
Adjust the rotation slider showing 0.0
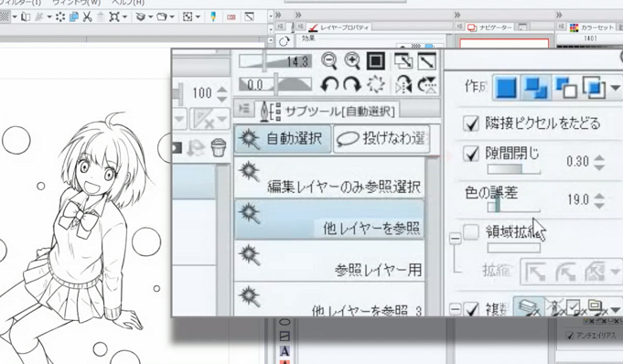coord(275,85)
